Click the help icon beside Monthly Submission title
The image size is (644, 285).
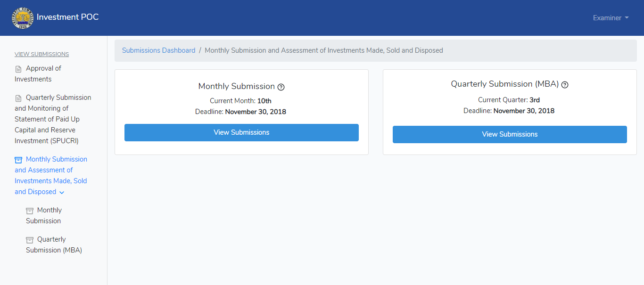(x=281, y=87)
